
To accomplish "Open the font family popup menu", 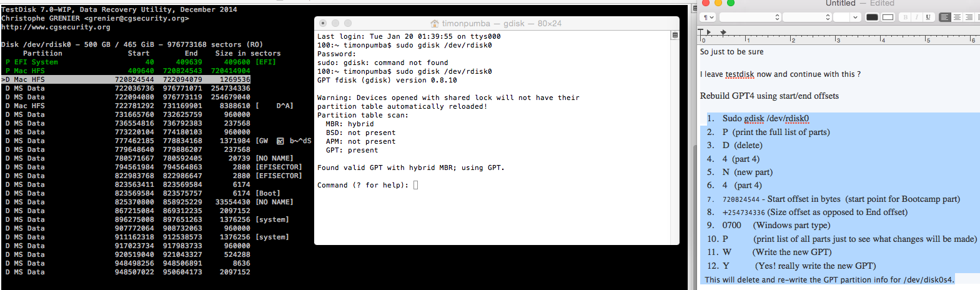I will (x=750, y=17).
